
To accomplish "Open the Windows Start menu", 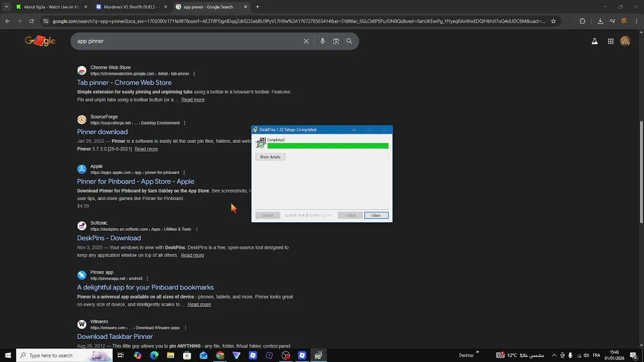I will (8, 355).
